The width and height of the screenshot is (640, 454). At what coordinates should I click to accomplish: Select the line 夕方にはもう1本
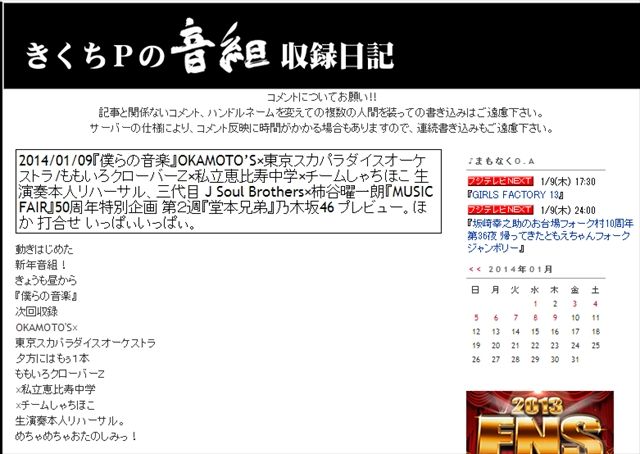click(52, 358)
